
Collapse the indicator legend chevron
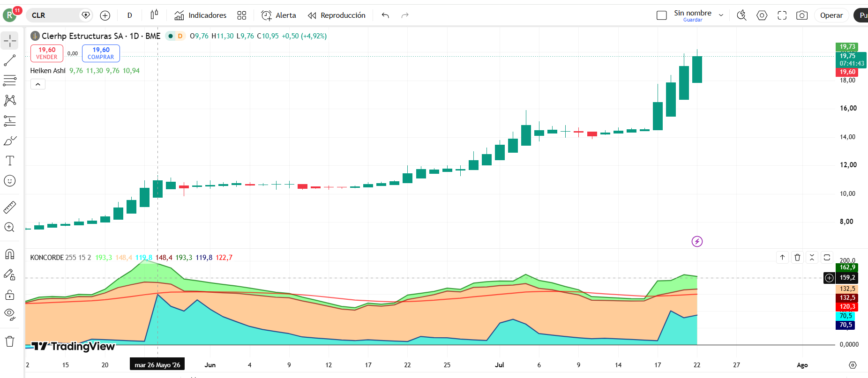pyautogui.click(x=38, y=84)
